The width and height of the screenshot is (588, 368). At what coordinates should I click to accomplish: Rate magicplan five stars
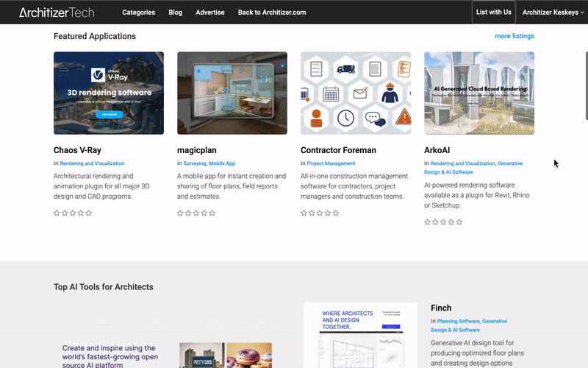pos(212,213)
